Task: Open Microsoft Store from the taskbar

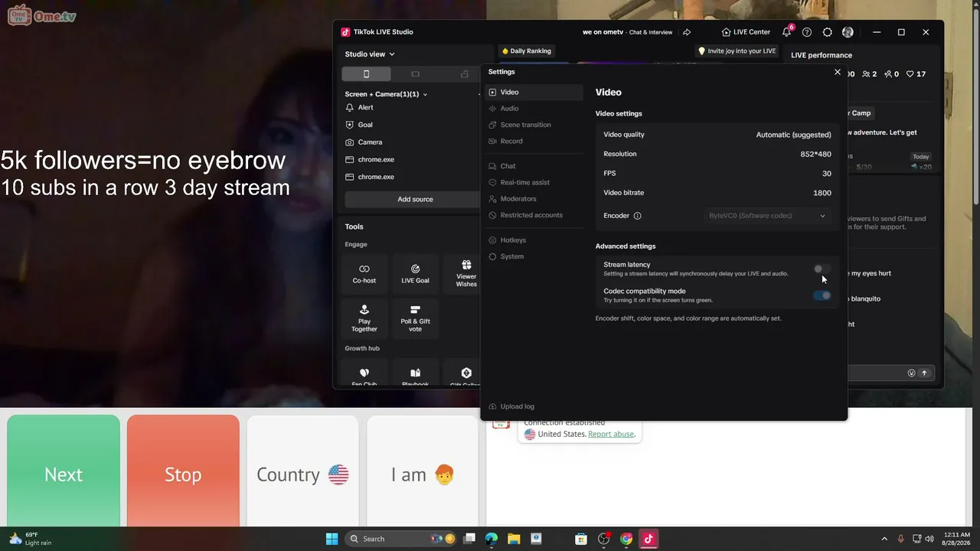Action: point(581,539)
